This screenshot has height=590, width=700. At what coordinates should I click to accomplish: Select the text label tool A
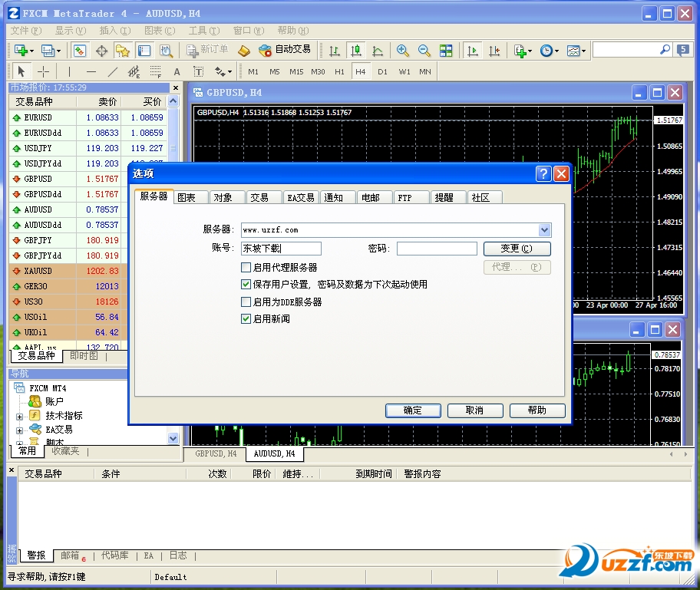coord(177,71)
